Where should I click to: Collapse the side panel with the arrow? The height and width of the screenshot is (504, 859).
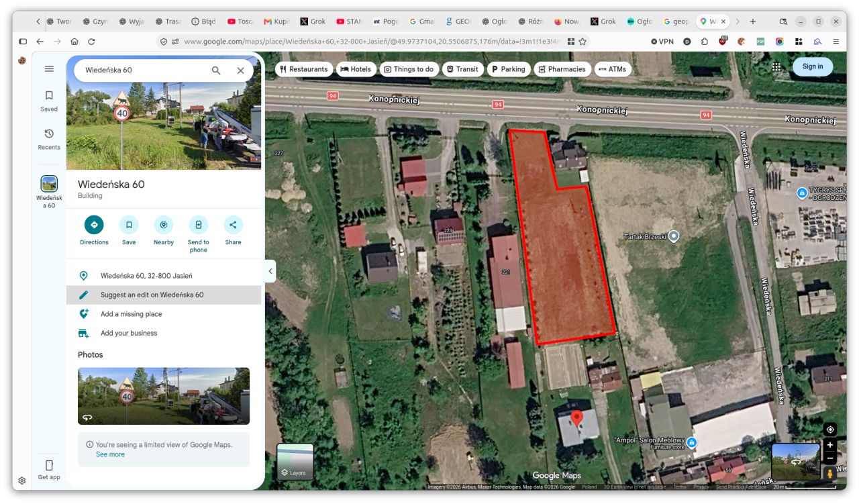pyautogui.click(x=270, y=271)
